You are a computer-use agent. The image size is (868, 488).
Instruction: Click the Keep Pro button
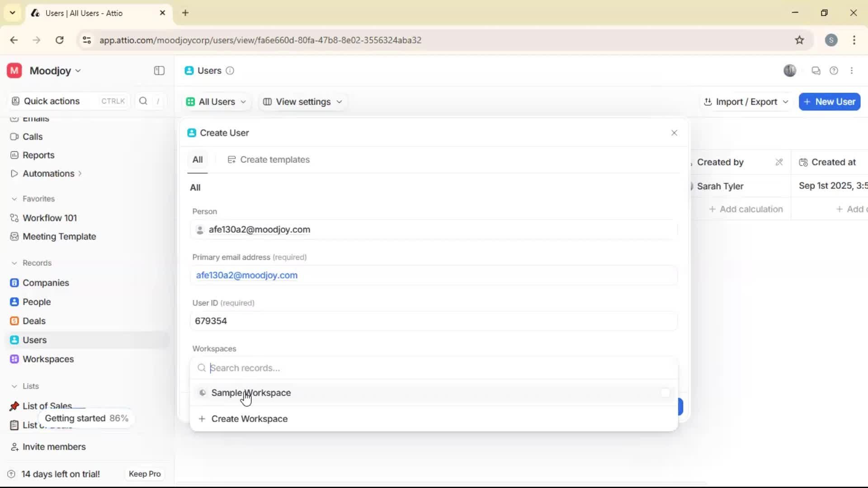tap(144, 474)
